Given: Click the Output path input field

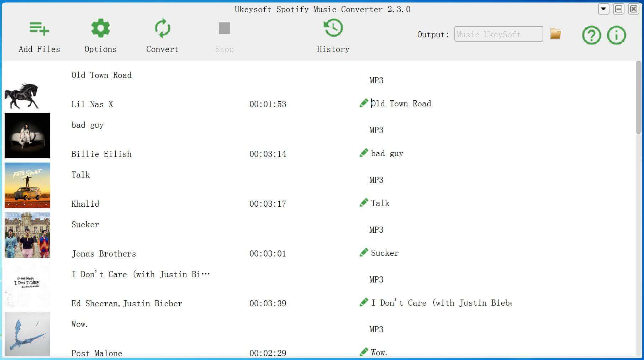Looking at the screenshot, I should (498, 34).
